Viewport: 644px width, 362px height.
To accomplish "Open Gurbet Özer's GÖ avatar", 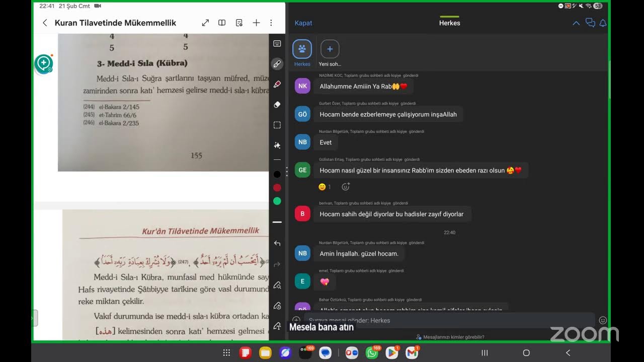I will click(x=302, y=114).
